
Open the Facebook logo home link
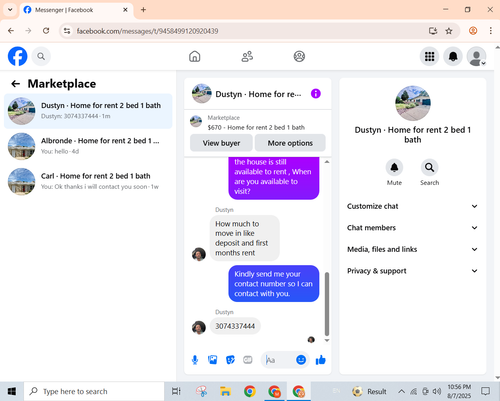[17, 56]
